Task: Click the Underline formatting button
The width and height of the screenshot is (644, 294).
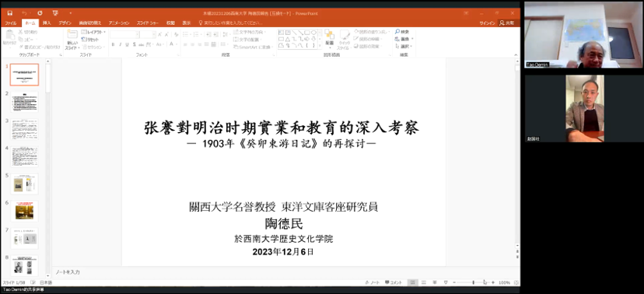Action: pos(127,44)
